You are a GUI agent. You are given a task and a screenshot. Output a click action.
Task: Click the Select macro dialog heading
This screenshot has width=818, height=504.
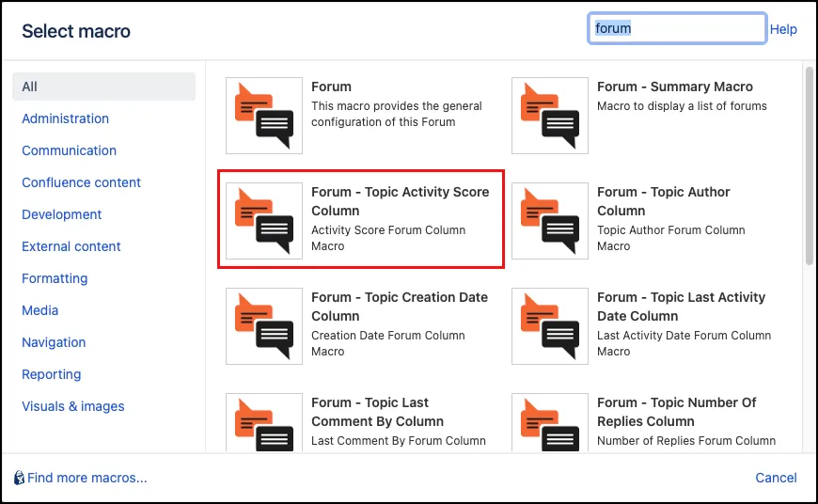point(76,31)
